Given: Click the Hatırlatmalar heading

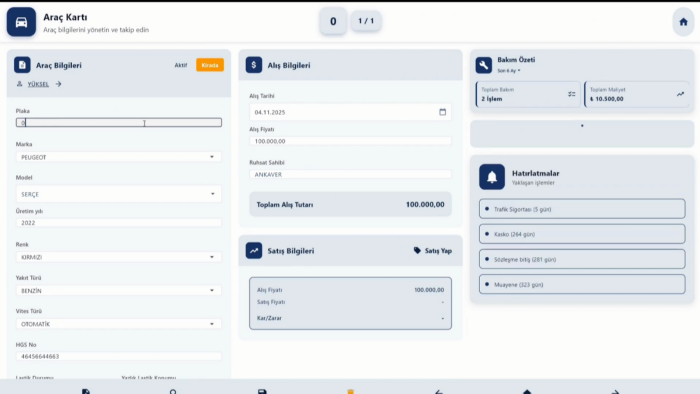Looking at the screenshot, I should pos(535,173).
